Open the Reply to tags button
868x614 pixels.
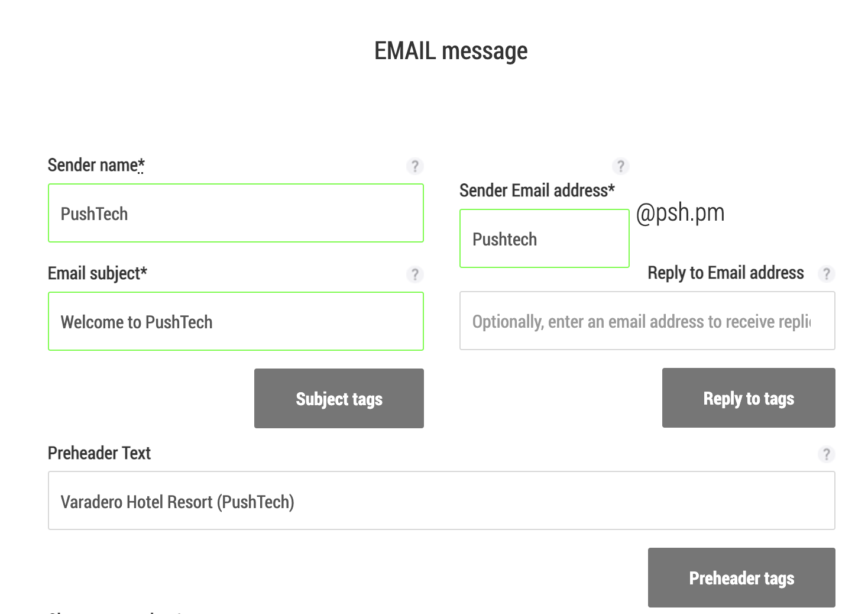pyautogui.click(x=749, y=398)
